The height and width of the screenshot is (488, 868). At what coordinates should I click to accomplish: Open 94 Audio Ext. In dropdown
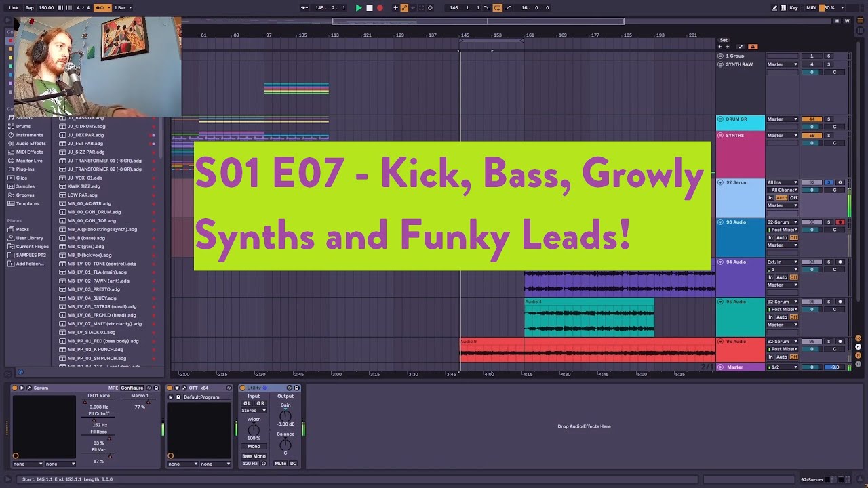(783, 262)
